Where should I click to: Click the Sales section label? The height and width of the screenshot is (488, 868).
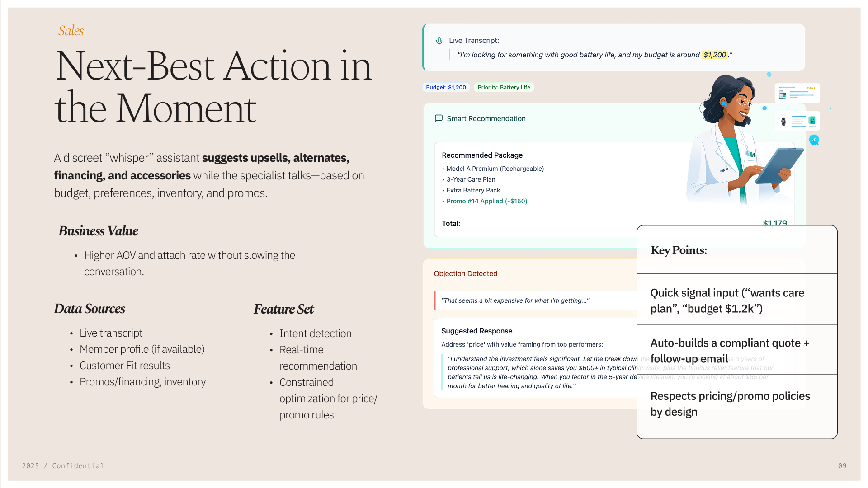(x=71, y=31)
